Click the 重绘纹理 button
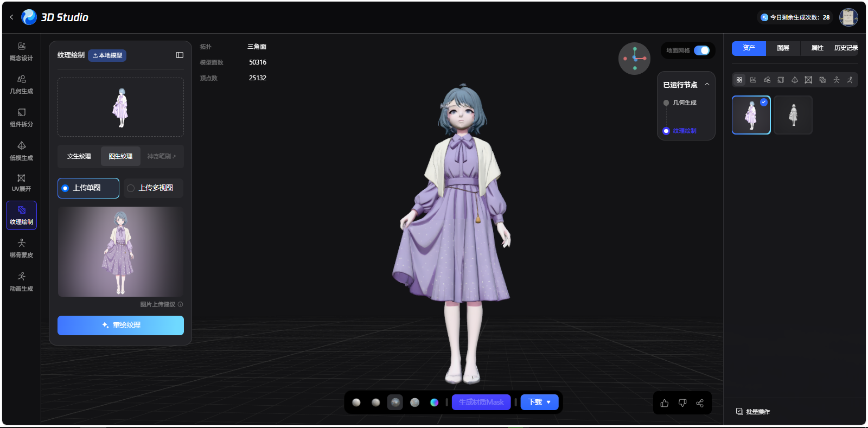This screenshot has height=428, width=868. tap(120, 325)
